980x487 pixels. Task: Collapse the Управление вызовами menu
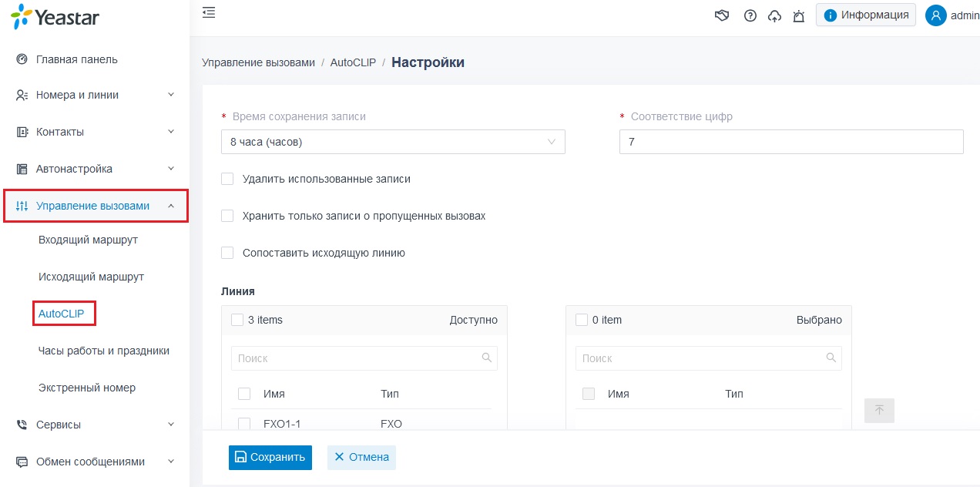(x=171, y=206)
